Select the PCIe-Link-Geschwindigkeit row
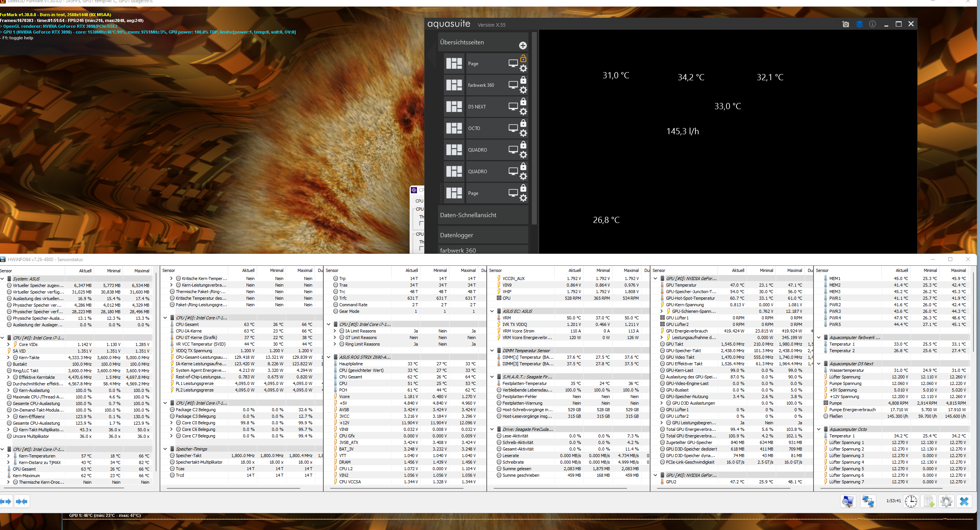Screen dimensions: 980x530 (731, 462)
